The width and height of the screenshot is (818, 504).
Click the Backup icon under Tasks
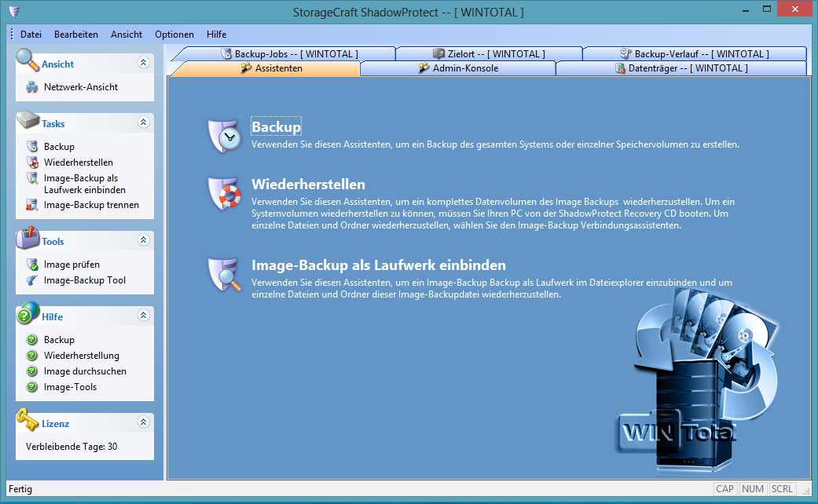(32, 147)
